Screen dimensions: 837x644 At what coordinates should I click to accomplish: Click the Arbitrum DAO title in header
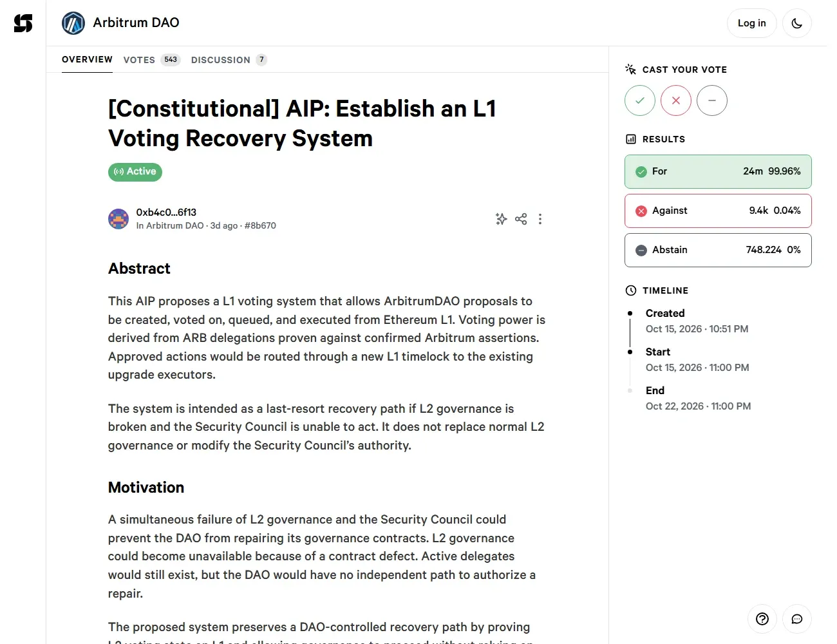click(136, 23)
